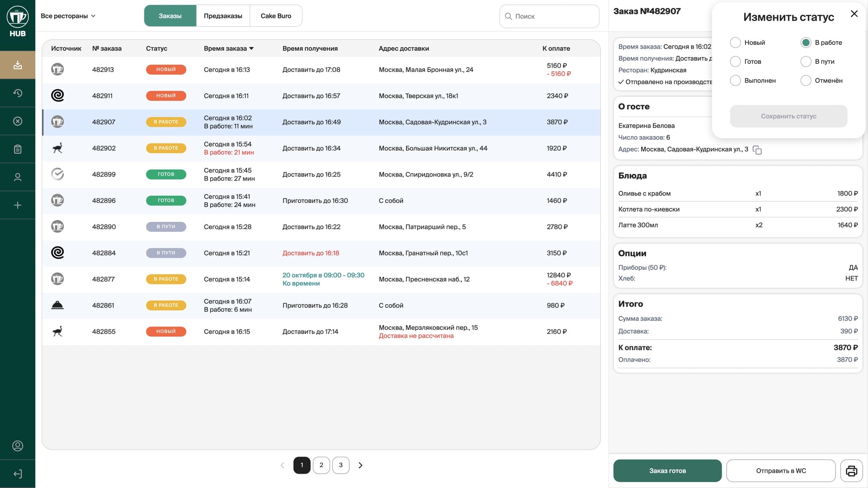Click the НОВЫЙ status badge of order 482913
This screenshot has width=868, height=488.
click(x=166, y=69)
